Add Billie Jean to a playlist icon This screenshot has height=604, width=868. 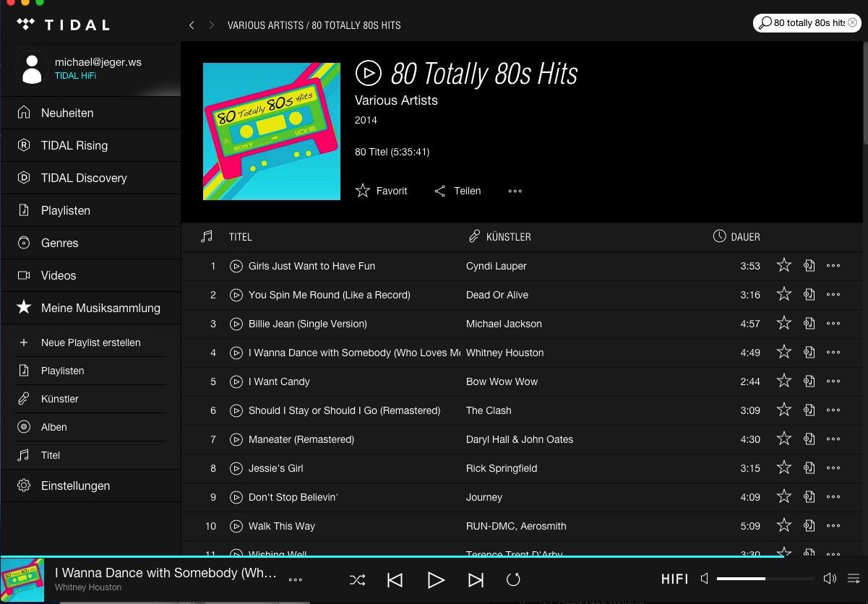[x=809, y=324]
